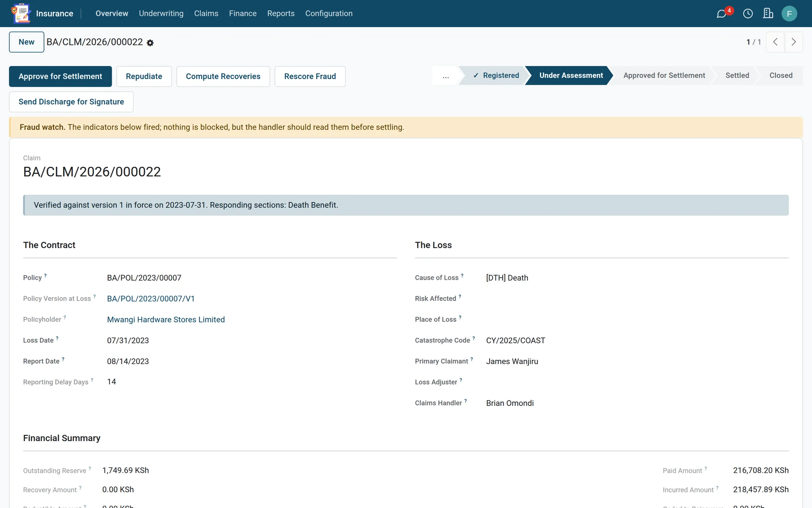Open the Insurance app logo icon

[21, 13]
